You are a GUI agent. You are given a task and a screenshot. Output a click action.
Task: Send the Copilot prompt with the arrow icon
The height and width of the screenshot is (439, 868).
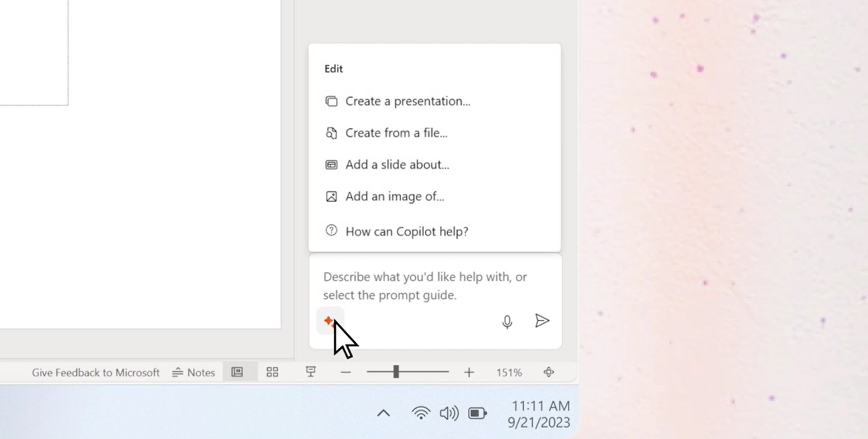[542, 321]
